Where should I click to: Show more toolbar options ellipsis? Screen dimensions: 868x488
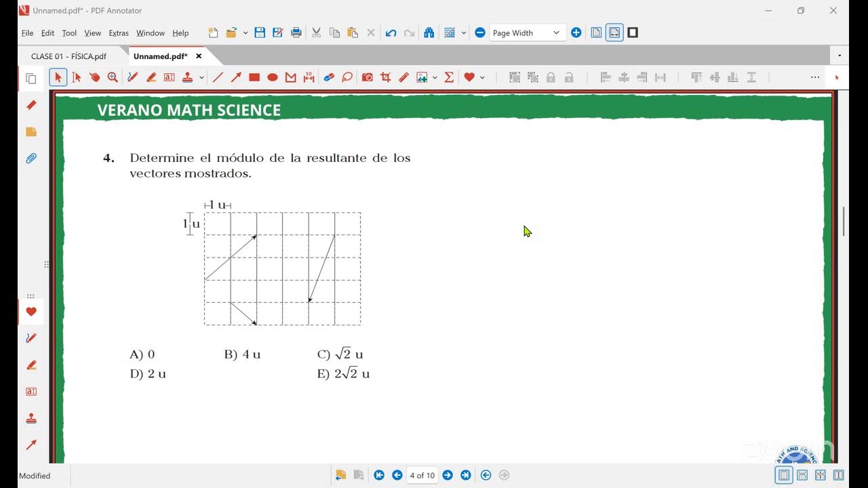[x=815, y=77]
